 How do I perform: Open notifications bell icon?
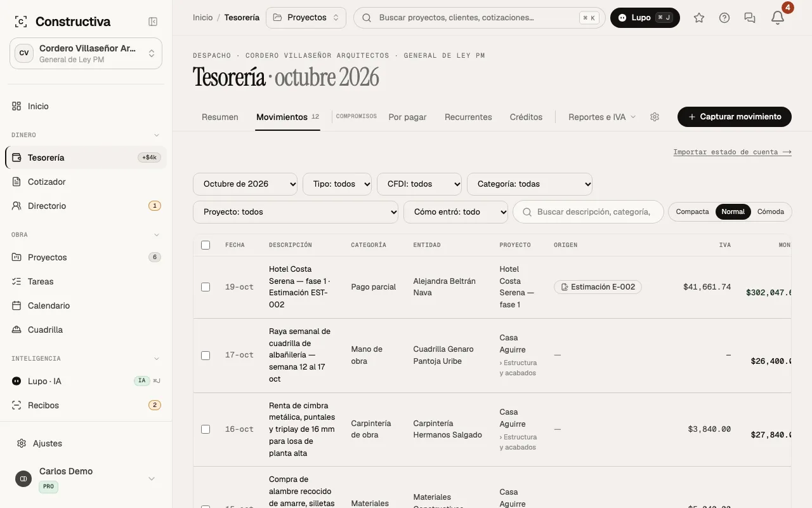778,18
